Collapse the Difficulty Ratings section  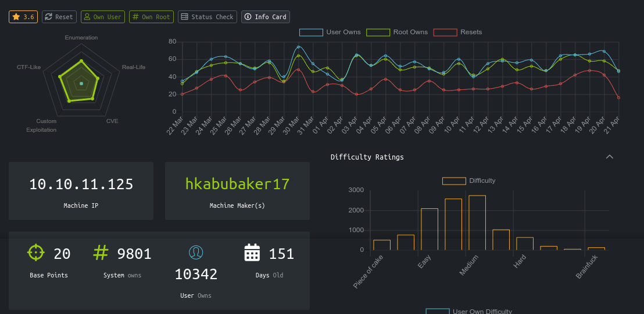click(x=609, y=157)
